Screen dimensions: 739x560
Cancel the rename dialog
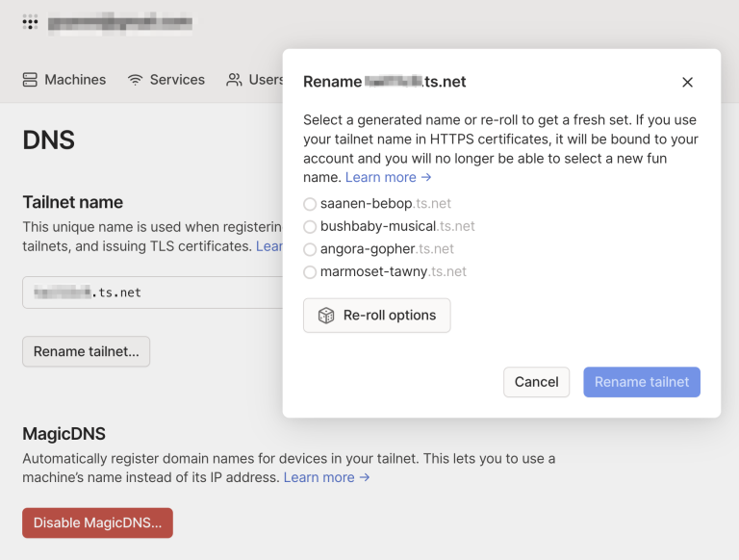tap(536, 382)
